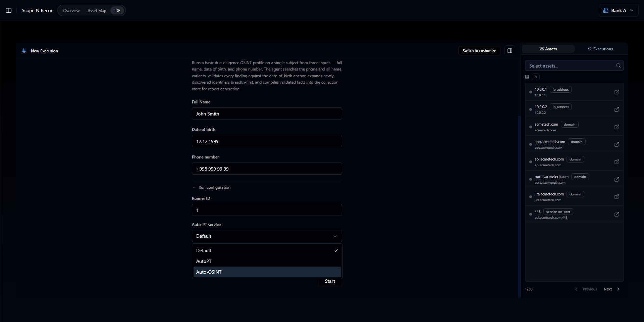Click the Runner ID input field

point(267,210)
